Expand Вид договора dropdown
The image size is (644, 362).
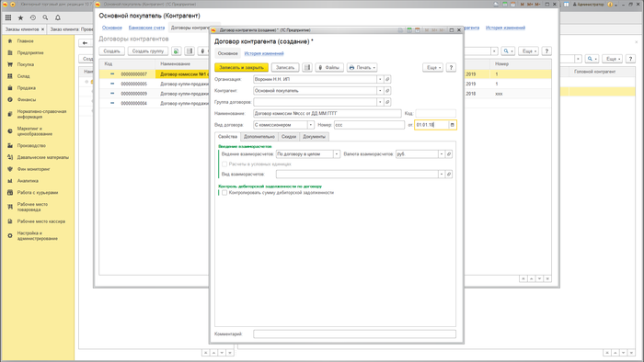tap(311, 125)
